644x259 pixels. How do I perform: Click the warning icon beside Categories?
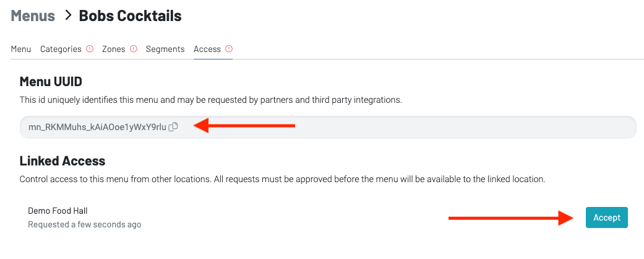pos(90,49)
